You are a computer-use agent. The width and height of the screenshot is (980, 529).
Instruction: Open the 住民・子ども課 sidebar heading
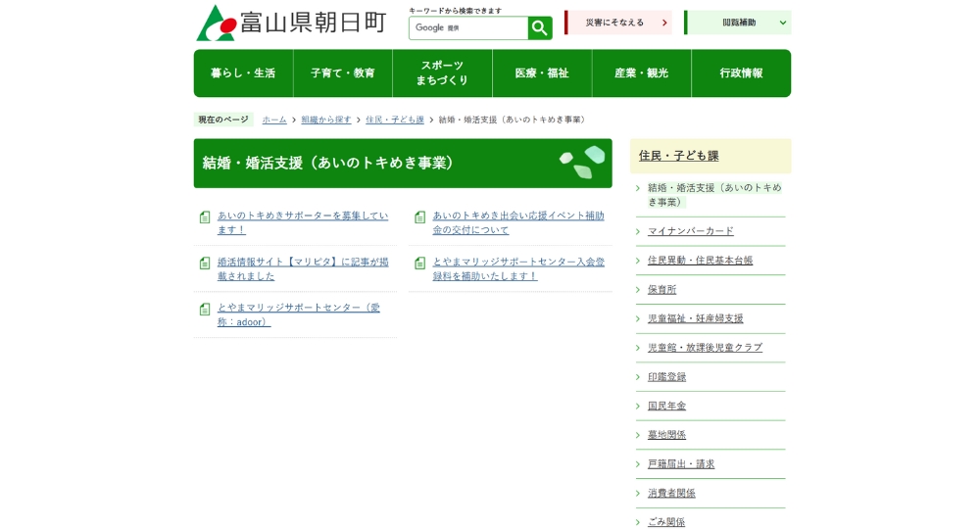pyautogui.click(x=679, y=156)
